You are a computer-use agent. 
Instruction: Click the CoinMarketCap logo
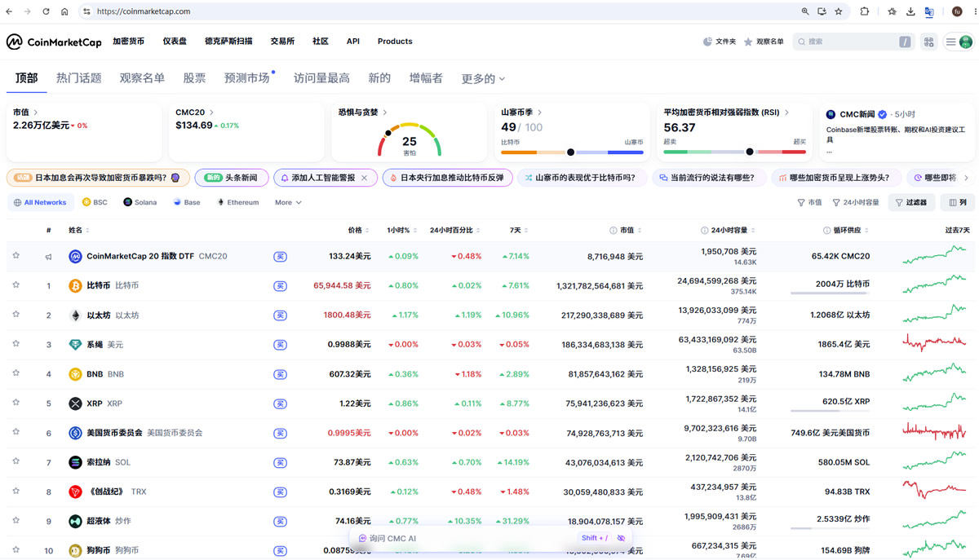[x=54, y=42]
